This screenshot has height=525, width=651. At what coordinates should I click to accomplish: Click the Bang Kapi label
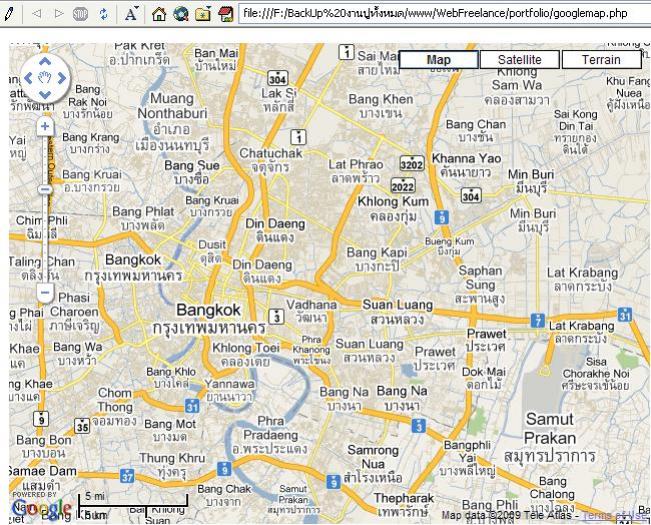coord(377,259)
